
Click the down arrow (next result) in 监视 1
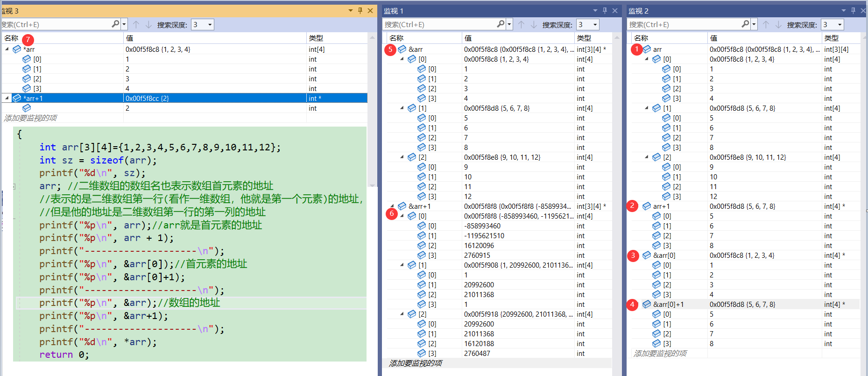(x=534, y=24)
